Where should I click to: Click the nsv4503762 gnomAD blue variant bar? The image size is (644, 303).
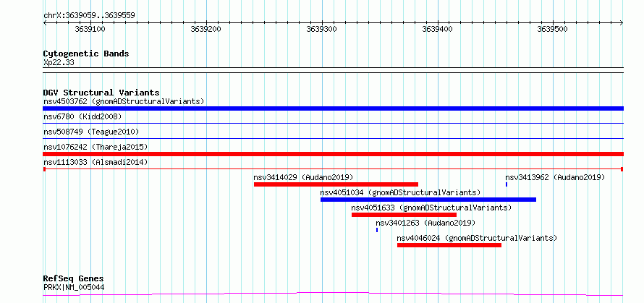[333, 108]
